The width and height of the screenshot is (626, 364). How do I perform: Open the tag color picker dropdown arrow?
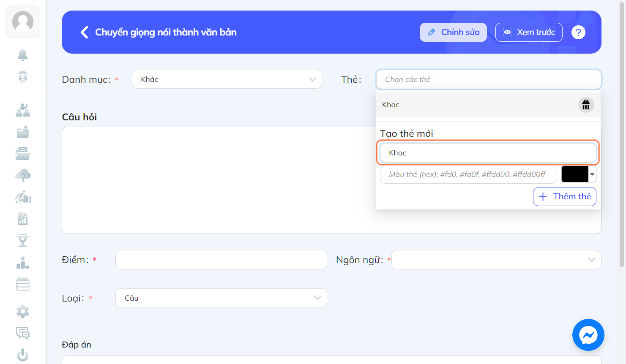pos(592,174)
